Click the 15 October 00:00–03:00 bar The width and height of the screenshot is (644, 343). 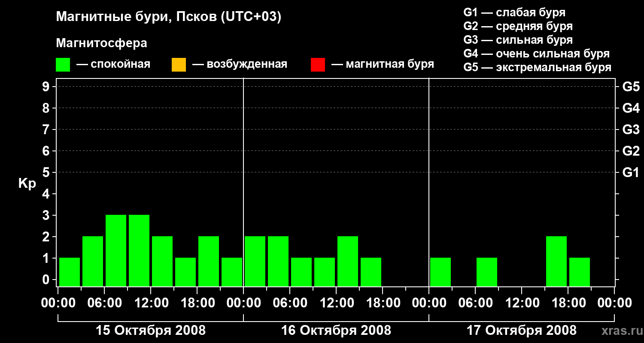pyautogui.click(x=70, y=272)
